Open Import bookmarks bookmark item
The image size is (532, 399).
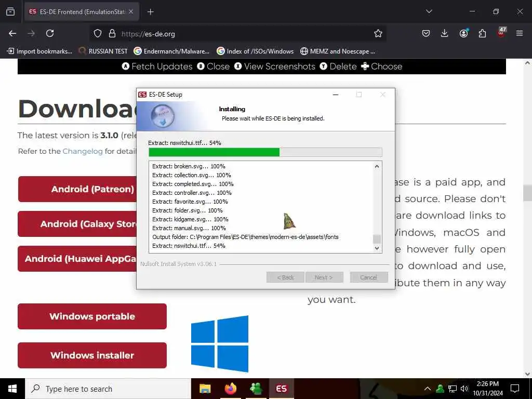coord(39,51)
